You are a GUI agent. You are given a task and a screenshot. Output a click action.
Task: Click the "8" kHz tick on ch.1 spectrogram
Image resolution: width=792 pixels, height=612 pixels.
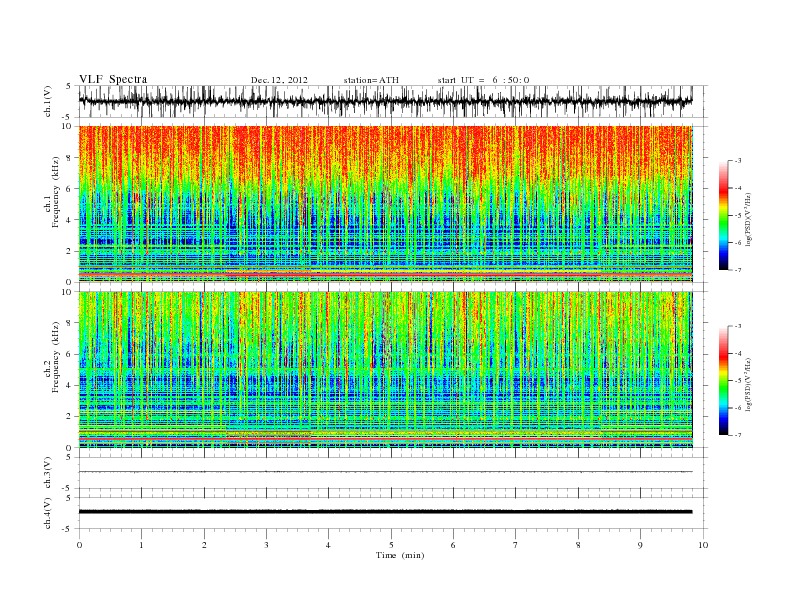70,158
